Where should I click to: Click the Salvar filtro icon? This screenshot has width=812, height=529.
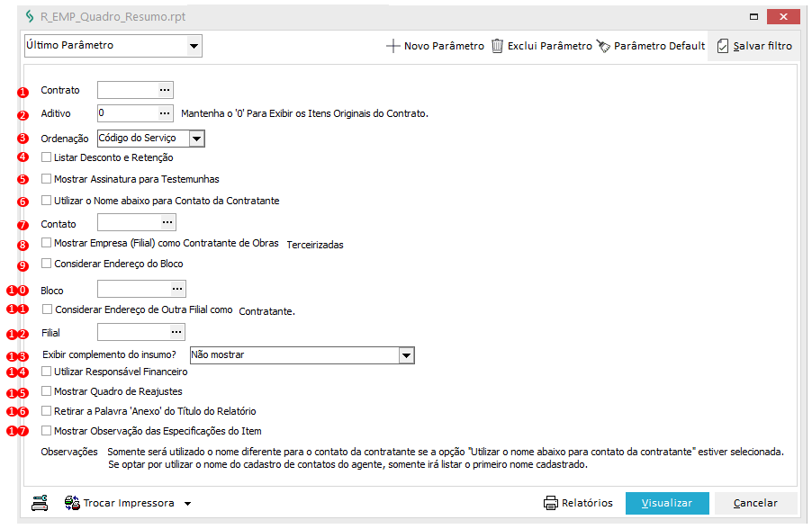coord(722,46)
